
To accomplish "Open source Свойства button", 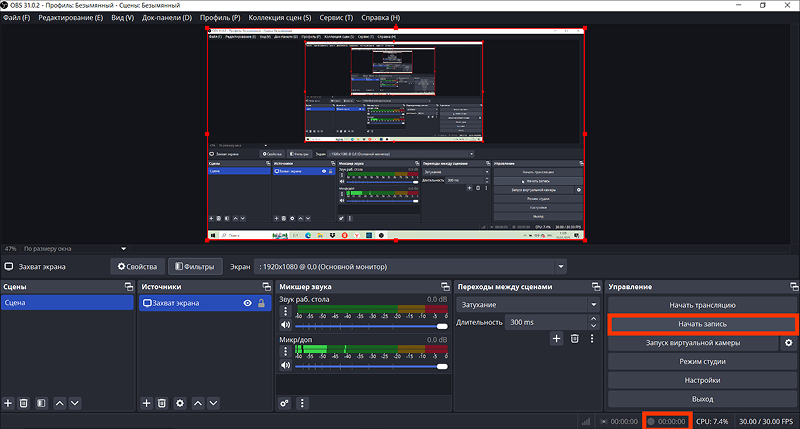I will [x=137, y=266].
